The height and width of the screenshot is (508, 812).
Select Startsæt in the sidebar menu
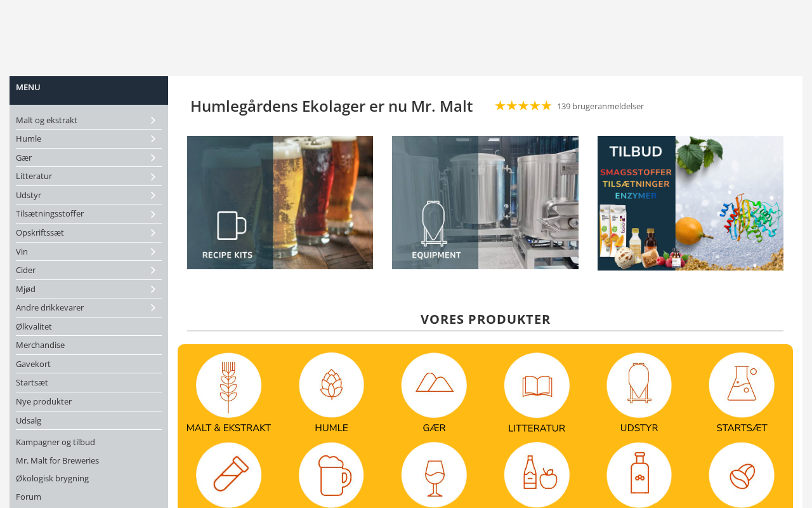[32, 382]
